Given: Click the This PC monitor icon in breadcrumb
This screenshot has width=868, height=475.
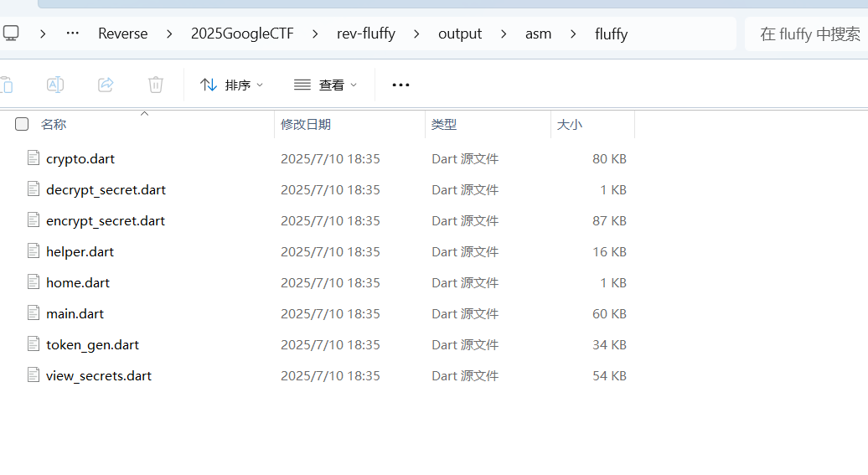Looking at the screenshot, I should (x=11, y=34).
